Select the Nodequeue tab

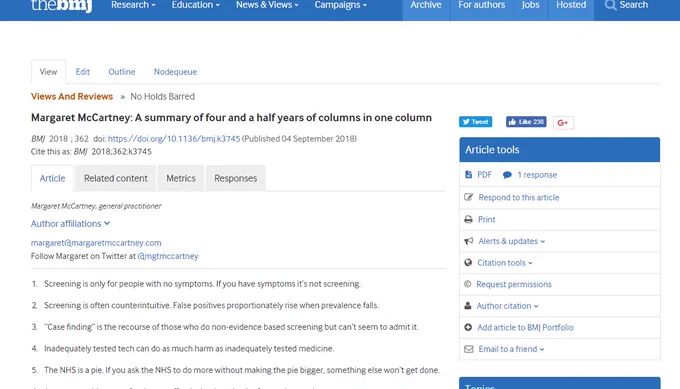click(x=175, y=72)
